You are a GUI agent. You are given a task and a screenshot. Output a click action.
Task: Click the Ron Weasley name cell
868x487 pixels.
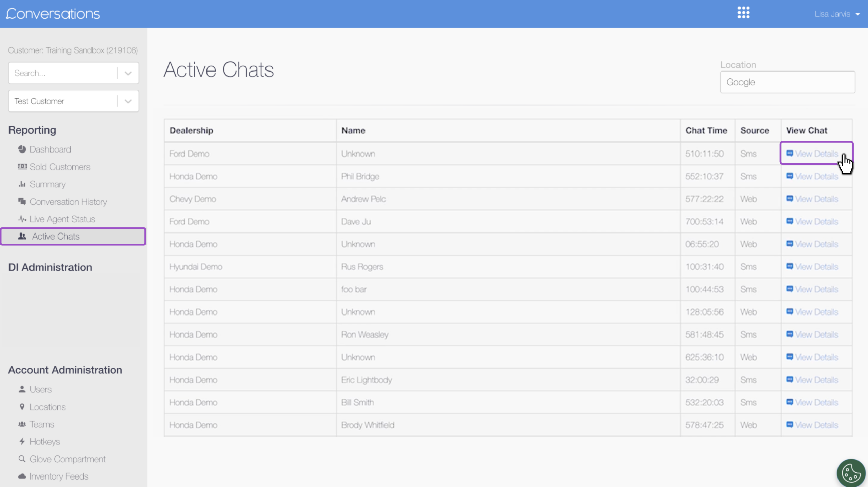click(508, 334)
